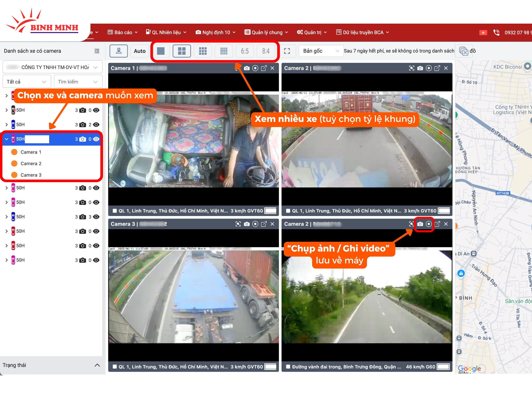Select the 4x4 grid layout button

coord(224,51)
